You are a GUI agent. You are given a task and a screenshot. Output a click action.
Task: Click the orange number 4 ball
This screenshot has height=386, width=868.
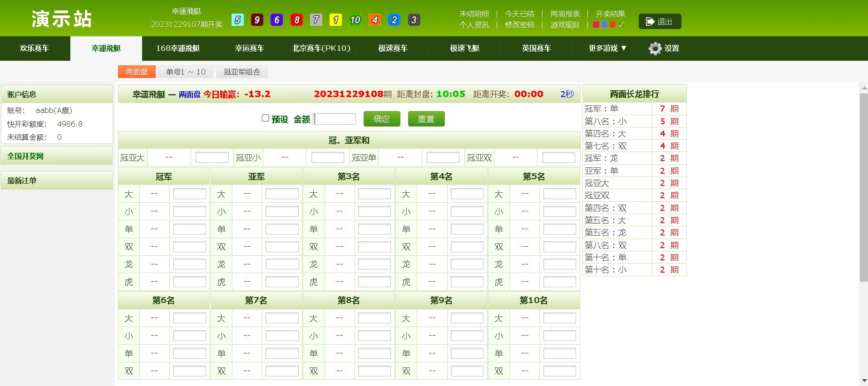pos(375,20)
